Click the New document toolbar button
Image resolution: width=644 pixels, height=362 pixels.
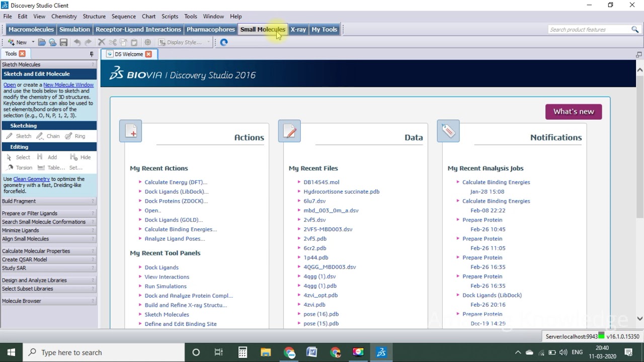17,42
